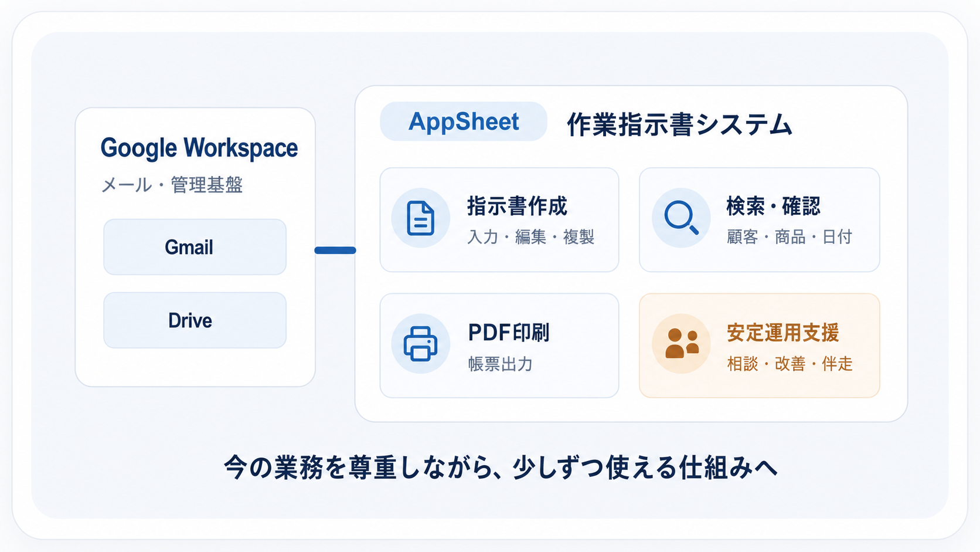Click the 顧客・商品・日付 caption

click(789, 237)
